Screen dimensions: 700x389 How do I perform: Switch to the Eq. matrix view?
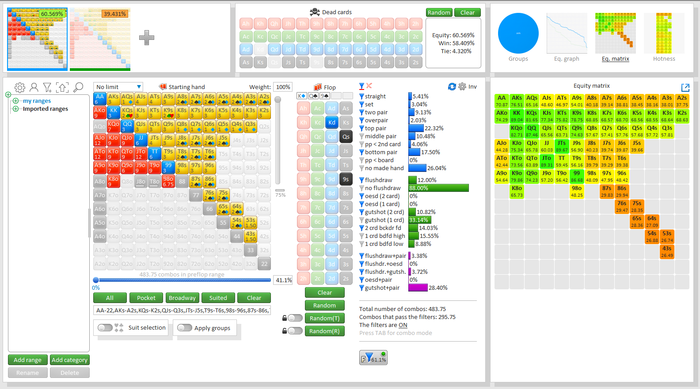[615, 37]
